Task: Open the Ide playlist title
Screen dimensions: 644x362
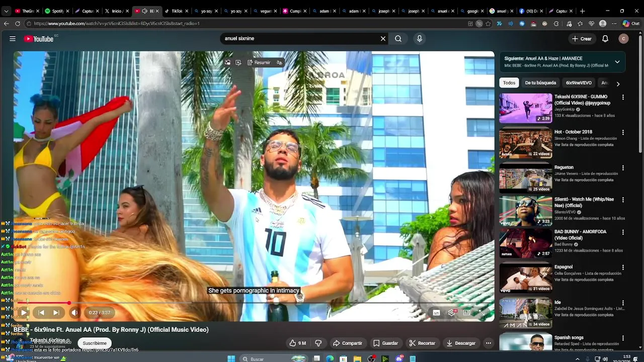Action: coord(557,303)
